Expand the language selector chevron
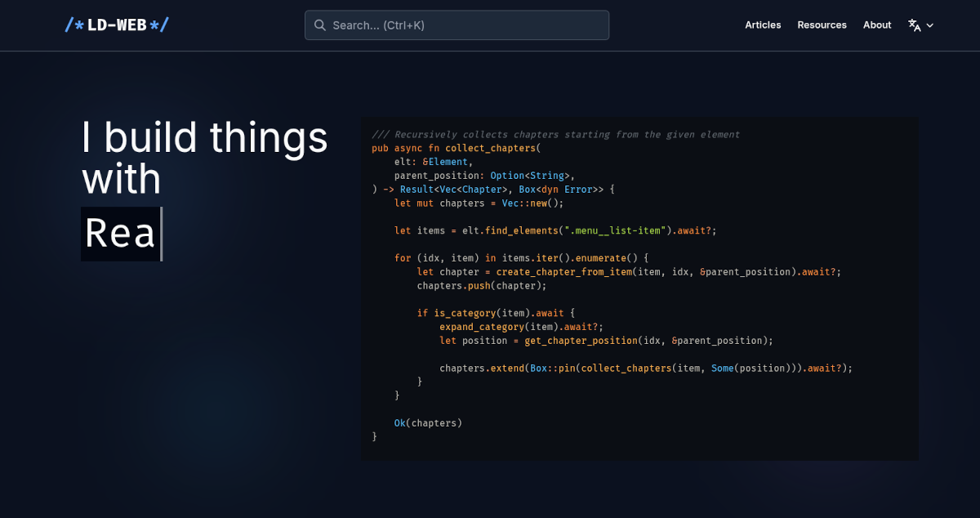 (930, 25)
